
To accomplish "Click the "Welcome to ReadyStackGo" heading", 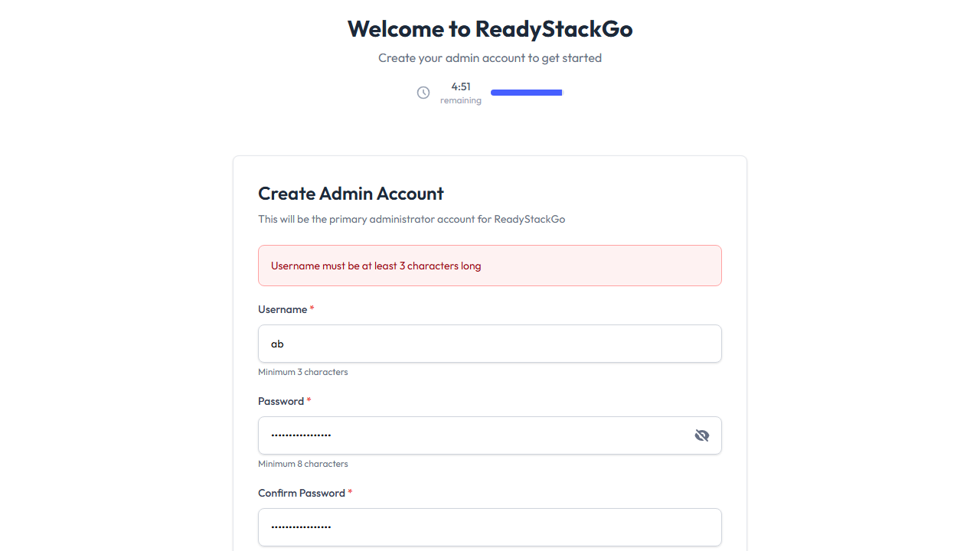I will 490,29.
